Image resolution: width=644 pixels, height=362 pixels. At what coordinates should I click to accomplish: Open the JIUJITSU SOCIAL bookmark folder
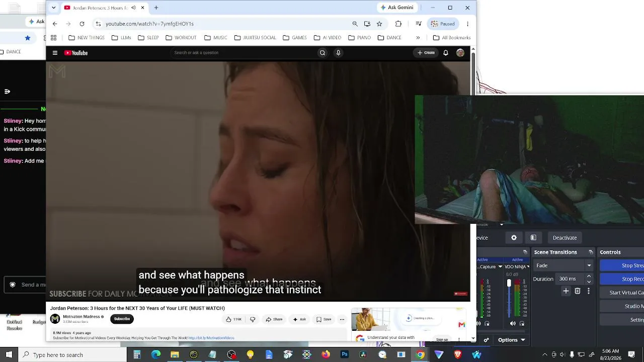(x=255, y=38)
